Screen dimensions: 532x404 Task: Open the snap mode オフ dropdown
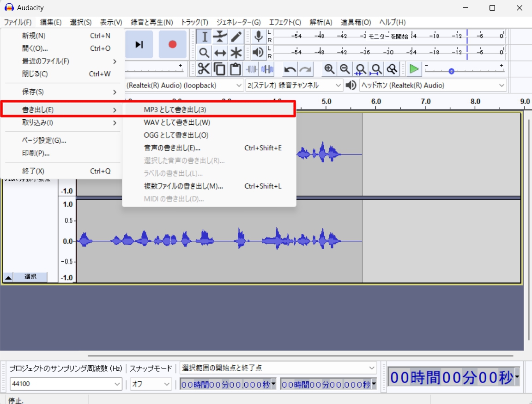(151, 384)
